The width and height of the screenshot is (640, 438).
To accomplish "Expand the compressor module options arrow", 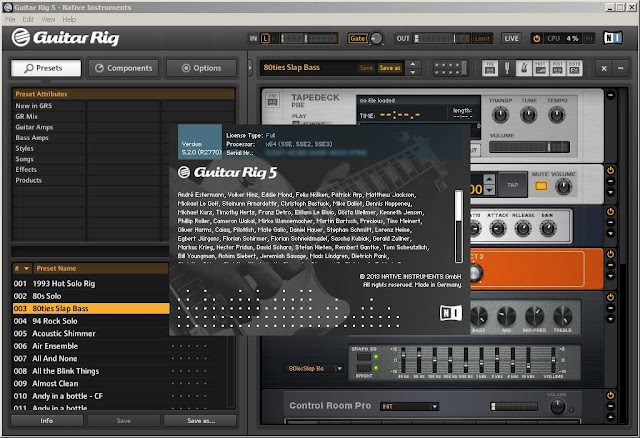I will point(611,233).
